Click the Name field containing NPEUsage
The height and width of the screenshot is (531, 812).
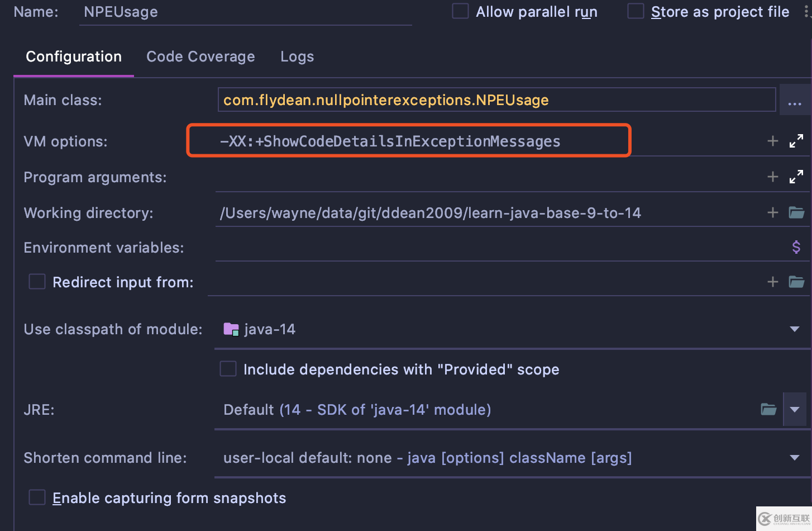[246, 12]
